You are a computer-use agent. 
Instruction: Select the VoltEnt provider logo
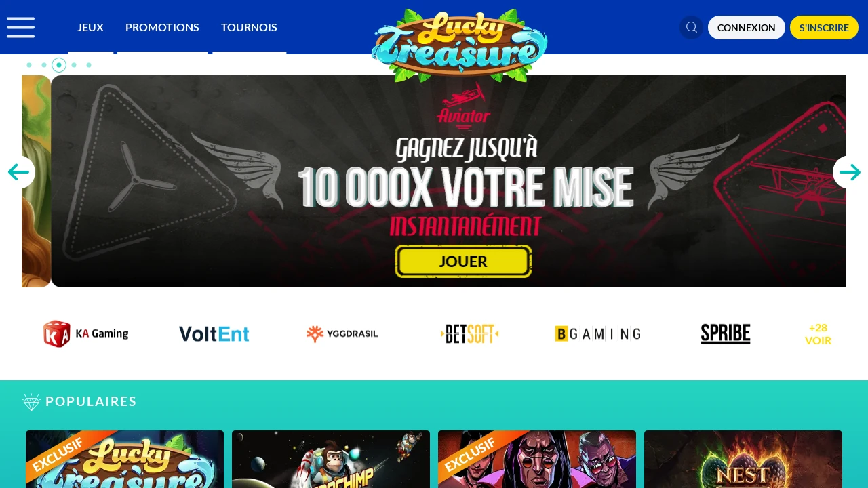(214, 333)
